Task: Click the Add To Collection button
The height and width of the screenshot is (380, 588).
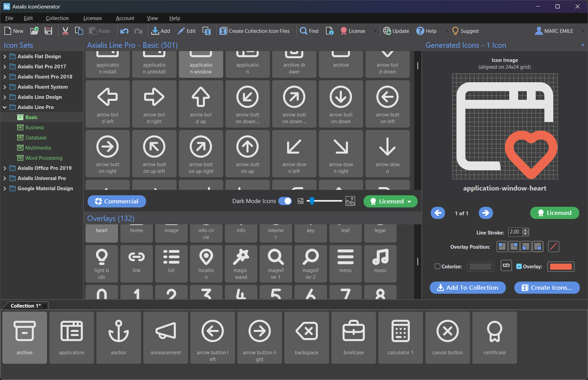Action: click(x=467, y=287)
